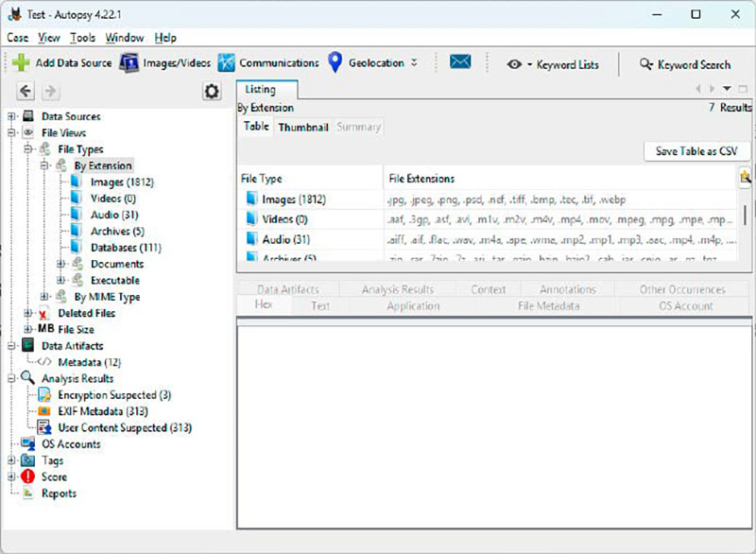The width and height of the screenshot is (756, 554).
Task: Collapse the By Extension node
Action: point(44,165)
